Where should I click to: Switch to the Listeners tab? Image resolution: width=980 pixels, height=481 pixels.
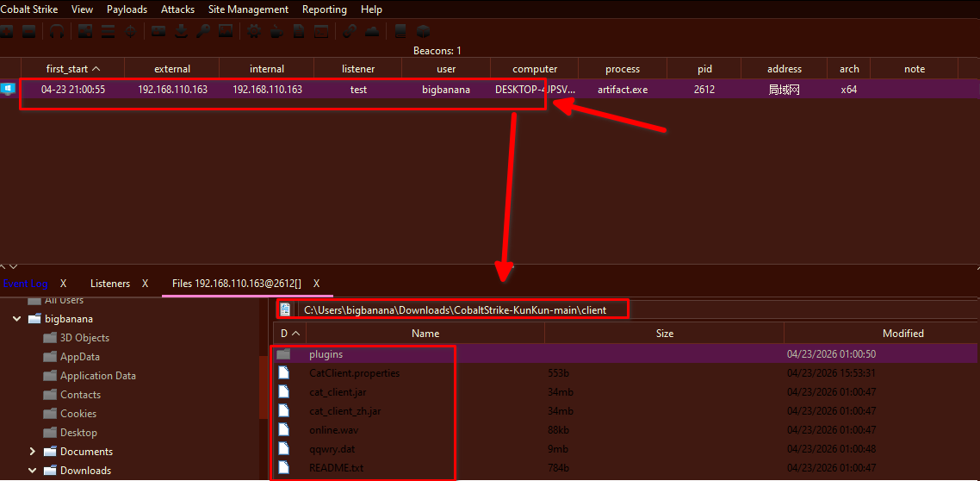(110, 284)
